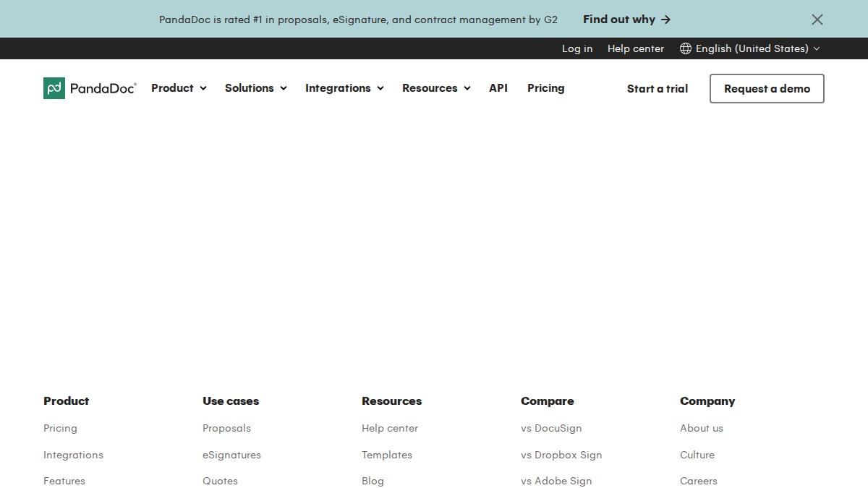
Task: Open the Proposals use case link
Action: pos(226,428)
